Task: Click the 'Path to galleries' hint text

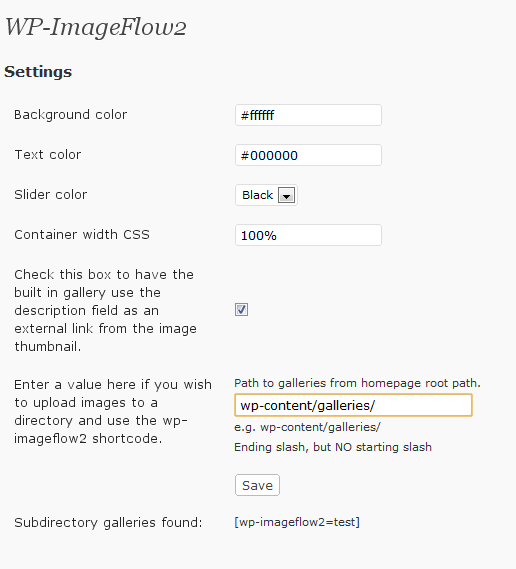Action: 357,383
